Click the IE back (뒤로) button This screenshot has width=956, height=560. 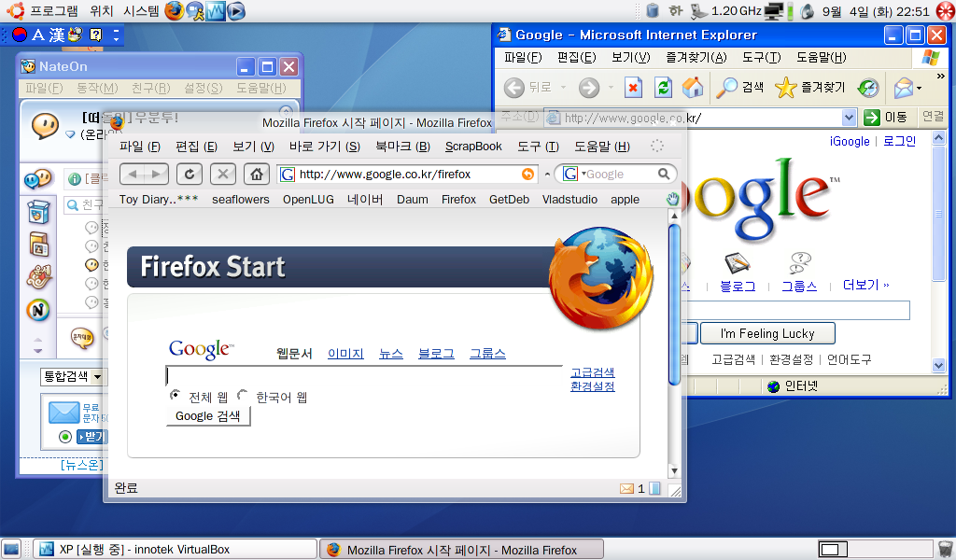click(528, 88)
